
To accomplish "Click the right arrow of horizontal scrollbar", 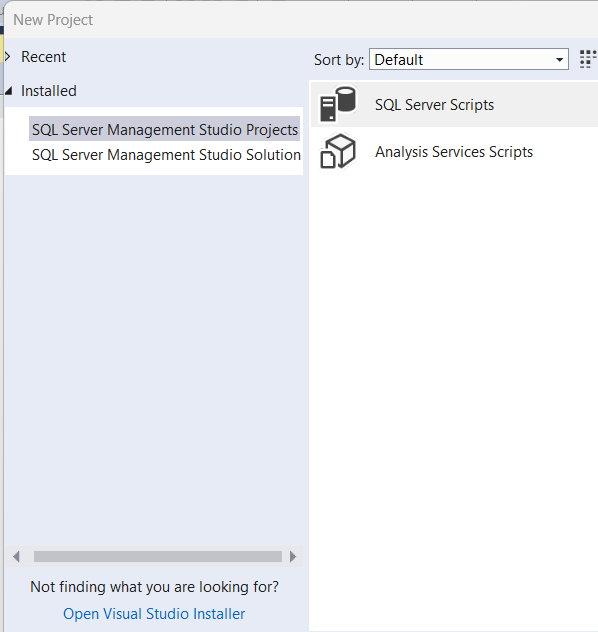I will [x=293, y=557].
